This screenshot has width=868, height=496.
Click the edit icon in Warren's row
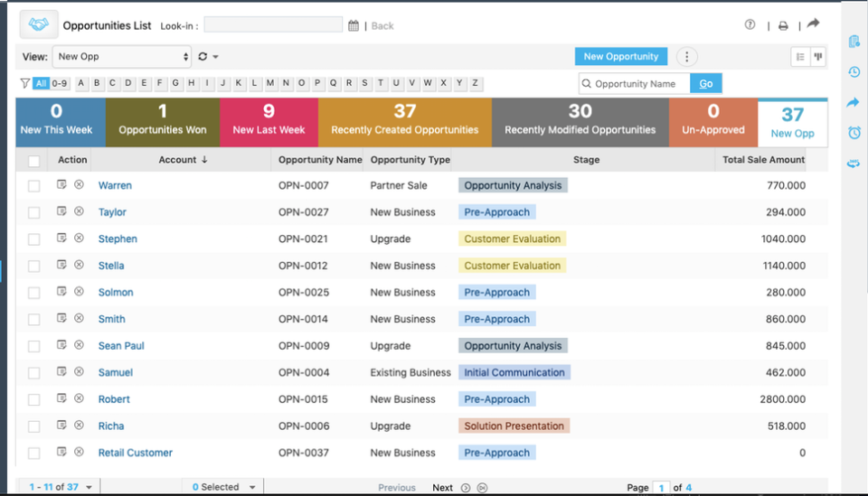(61, 185)
